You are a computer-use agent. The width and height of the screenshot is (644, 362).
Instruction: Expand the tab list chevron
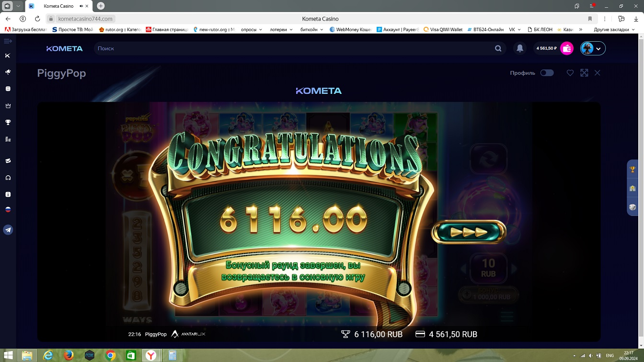coord(18,6)
